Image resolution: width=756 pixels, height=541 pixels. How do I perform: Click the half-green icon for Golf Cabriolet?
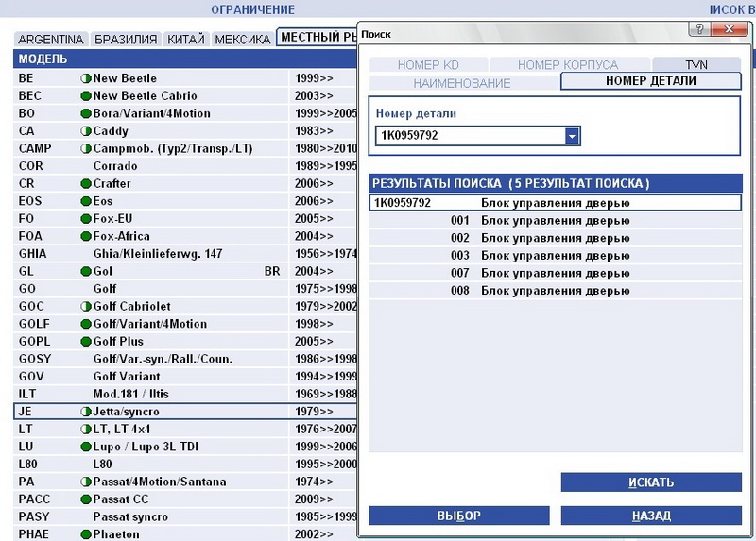pyautogui.click(x=86, y=307)
